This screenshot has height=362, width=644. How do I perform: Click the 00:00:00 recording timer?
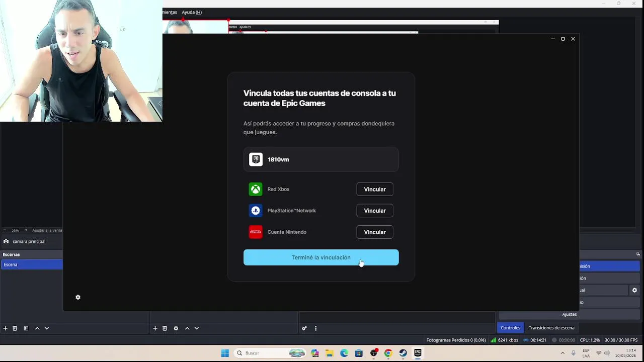pyautogui.click(x=563, y=340)
